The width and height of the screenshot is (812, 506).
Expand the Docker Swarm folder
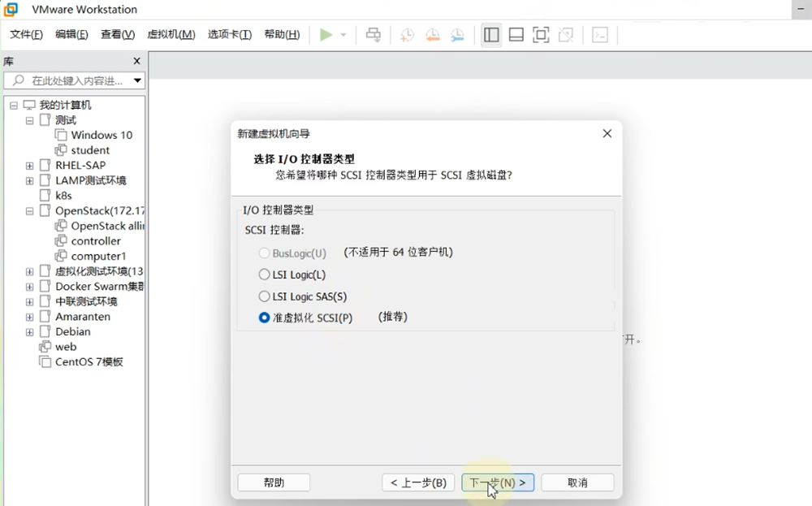(x=29, y=287)
